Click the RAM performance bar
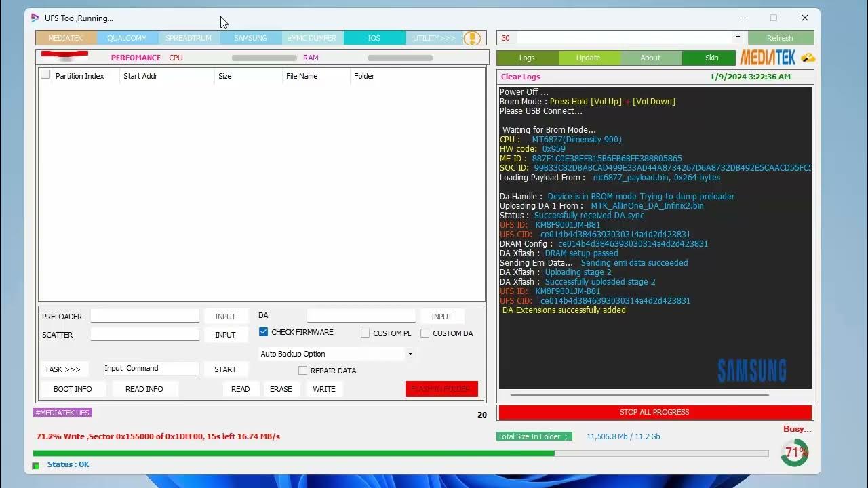 pos(399,58)
